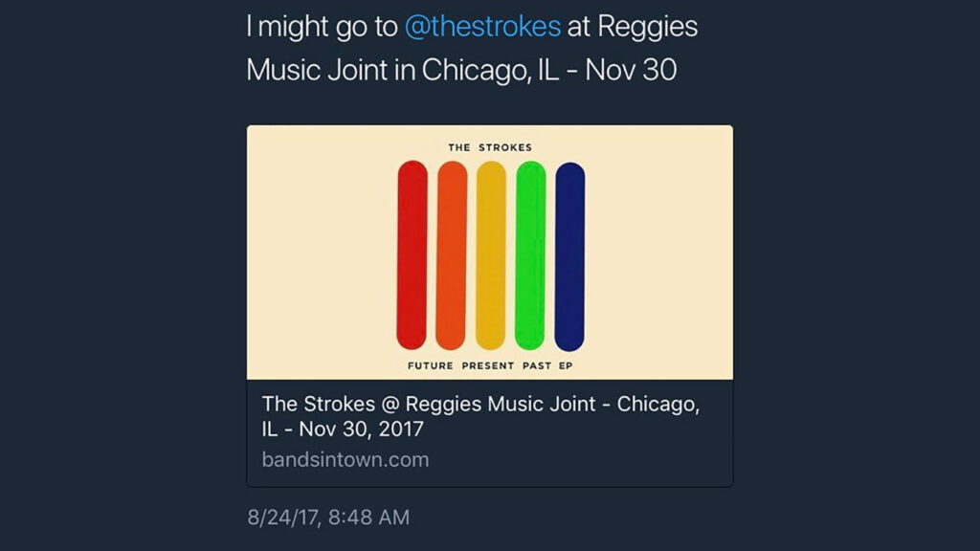
Task: Click the 8/24/17 date in the timestamp
Action: (x=282, y=518)
